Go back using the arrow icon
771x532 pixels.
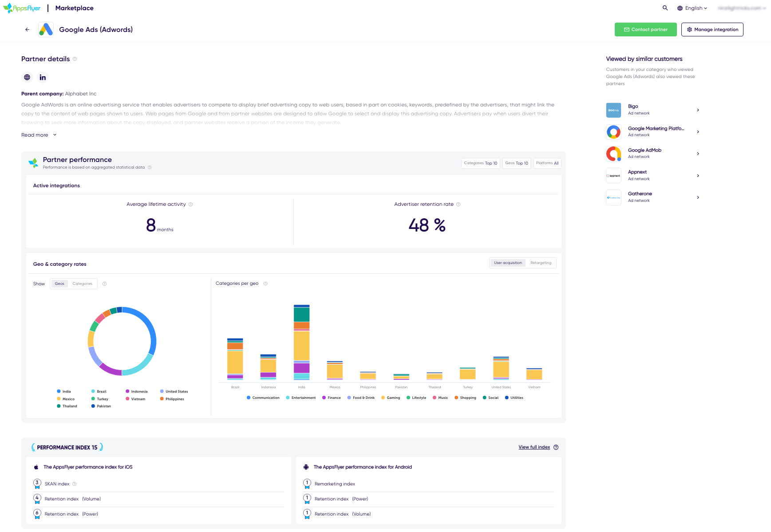[27, 29]
